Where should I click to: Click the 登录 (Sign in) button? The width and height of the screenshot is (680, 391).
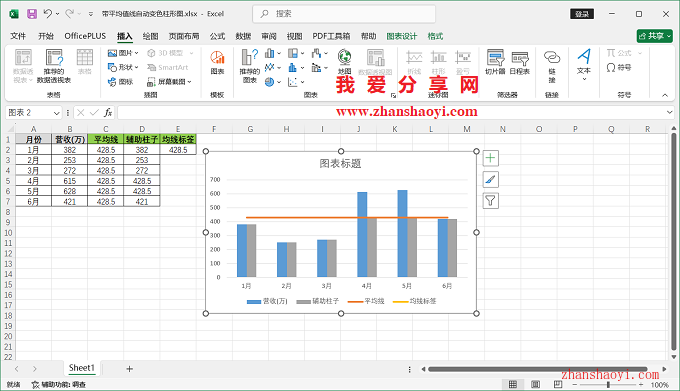click(x=582, y=14)
